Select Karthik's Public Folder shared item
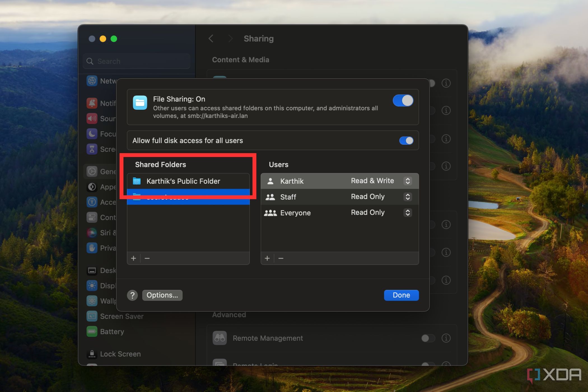 (x=183, y=181)
